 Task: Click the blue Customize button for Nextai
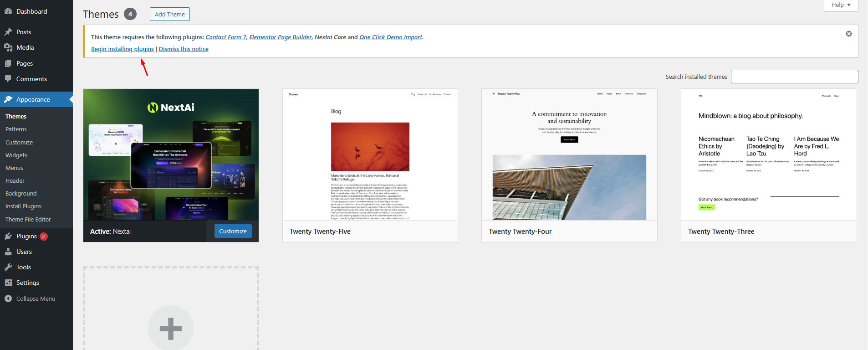point(233,231)
